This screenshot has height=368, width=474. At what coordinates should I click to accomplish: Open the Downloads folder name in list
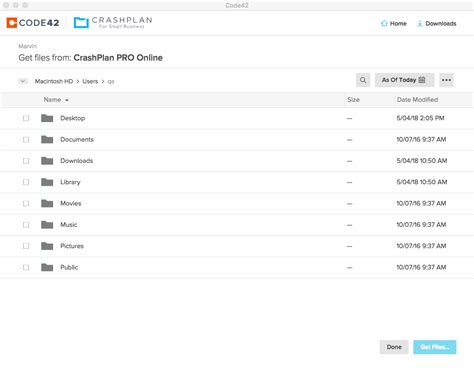click(x=76, y=161)
